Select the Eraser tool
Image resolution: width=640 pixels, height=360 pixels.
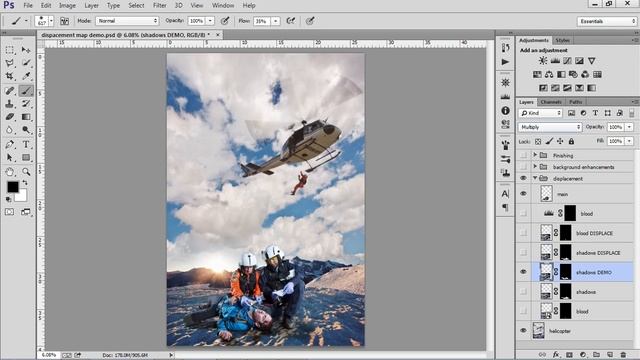pyautogui.click(x=10, y=117)
